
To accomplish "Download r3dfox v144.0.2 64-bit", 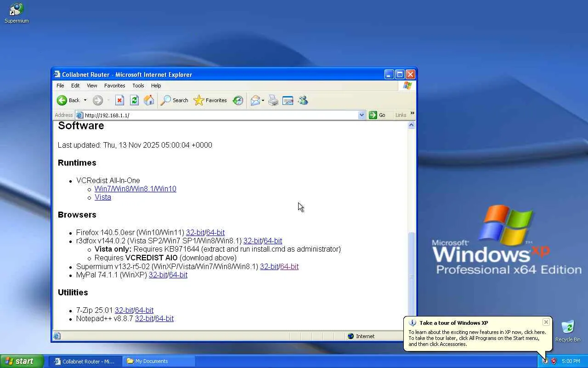I will 273,241.
